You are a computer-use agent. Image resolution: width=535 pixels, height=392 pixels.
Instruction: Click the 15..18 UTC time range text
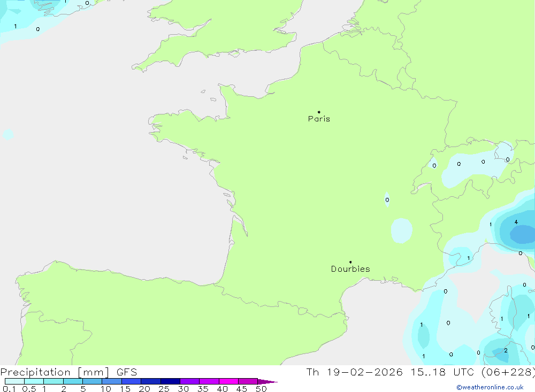pyautogui.click(x=442, y=372)
